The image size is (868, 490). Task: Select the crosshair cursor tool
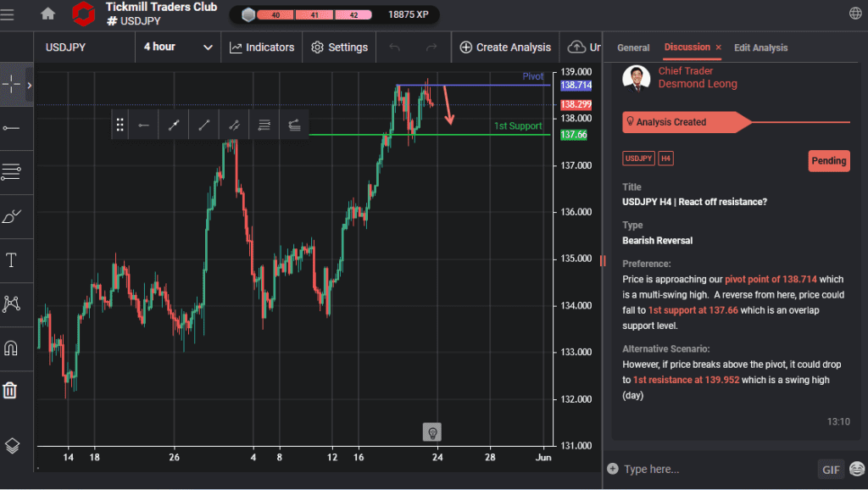[13, 83]
